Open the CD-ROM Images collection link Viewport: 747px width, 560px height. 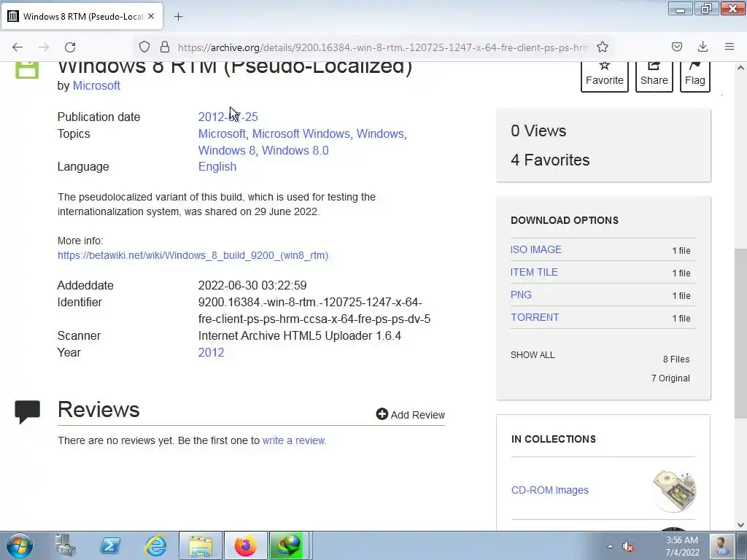coord(550,490)
